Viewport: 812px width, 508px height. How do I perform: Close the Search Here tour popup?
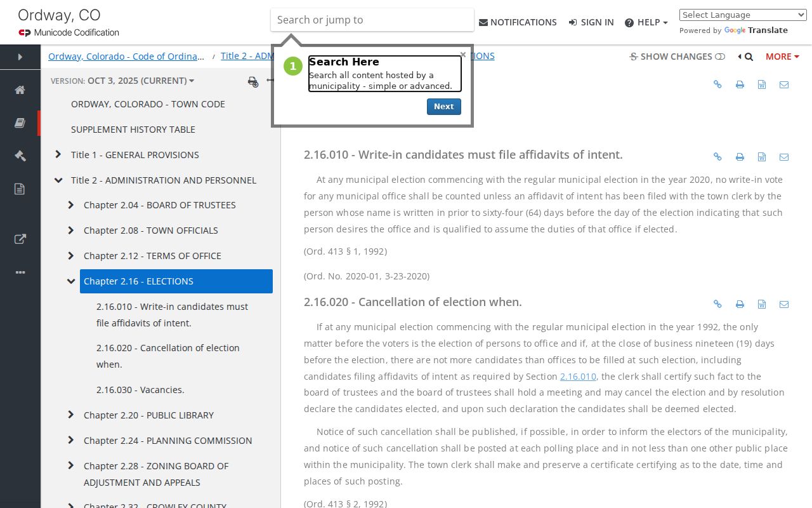pos(463,55)
